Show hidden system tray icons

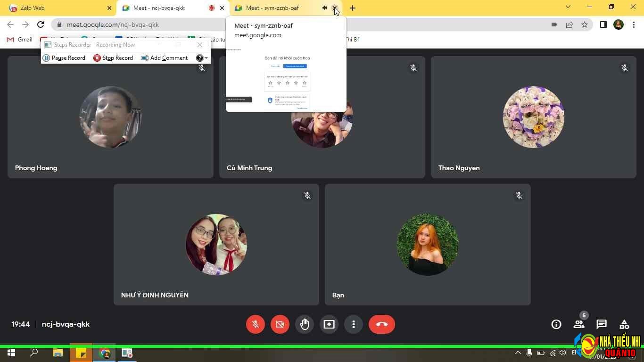point(518,353)
